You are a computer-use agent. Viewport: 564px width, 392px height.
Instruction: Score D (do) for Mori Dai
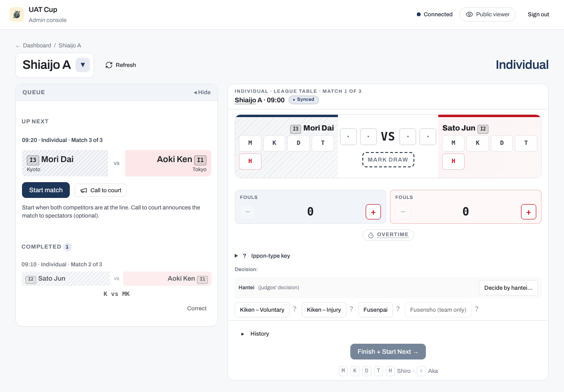[299, 143]
